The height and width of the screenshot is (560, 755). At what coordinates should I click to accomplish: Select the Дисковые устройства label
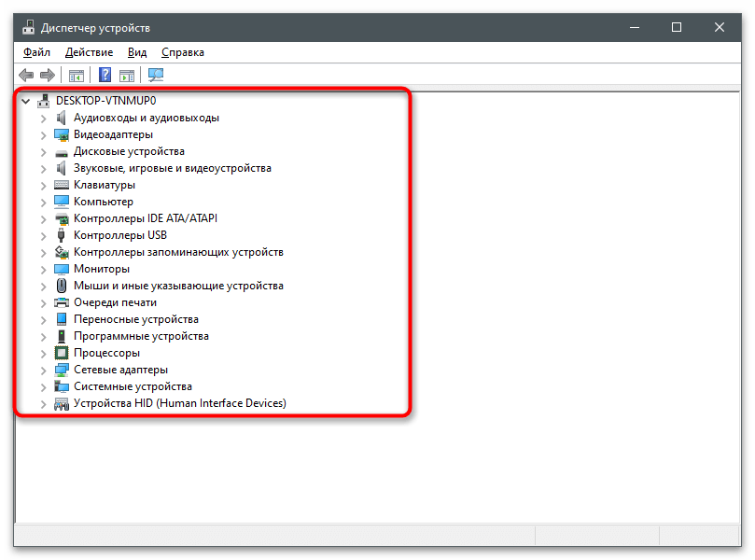[129, 151]
